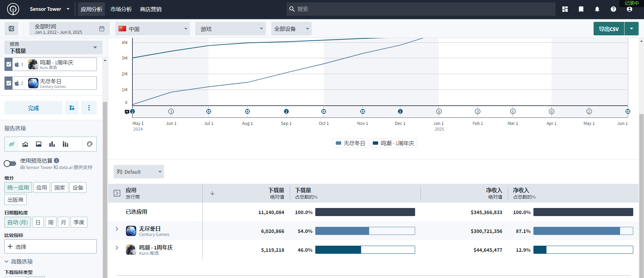Select 国家 segmentation option
Viewport: 644px width, 278px height.
(60, 187)
